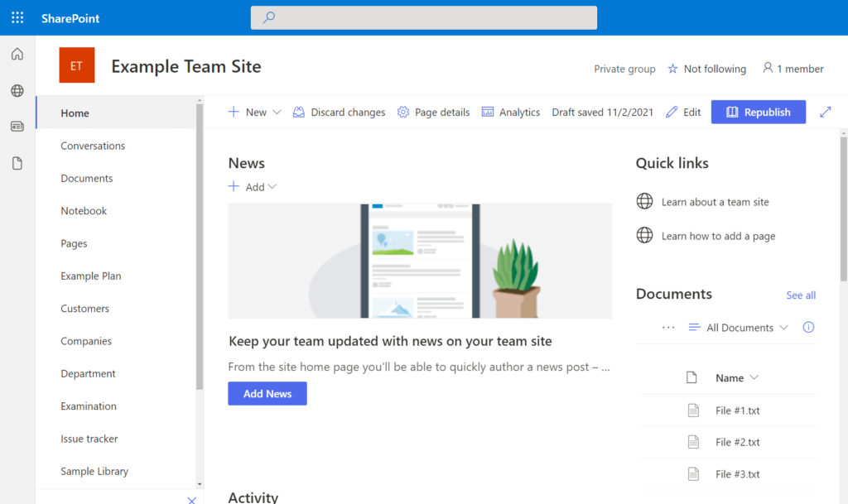This screenshot has height=504, width=848.
Task: Click the Page details gear icon
Action: pos(403,112)
